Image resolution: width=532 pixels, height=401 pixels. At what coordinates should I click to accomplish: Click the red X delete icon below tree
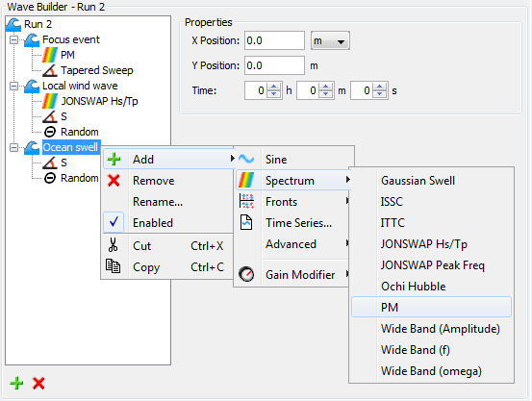pos(38,384)
